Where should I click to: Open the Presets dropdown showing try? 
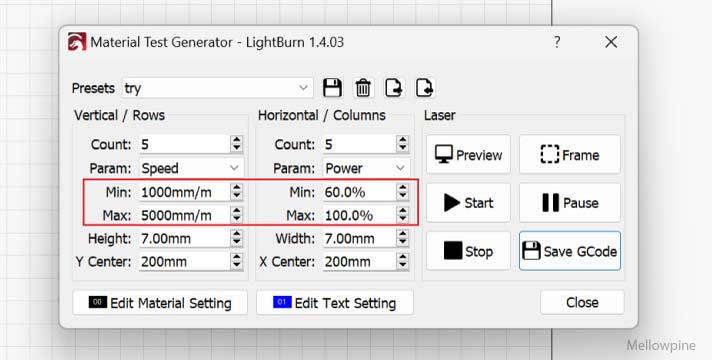click(x=218, y=88)
